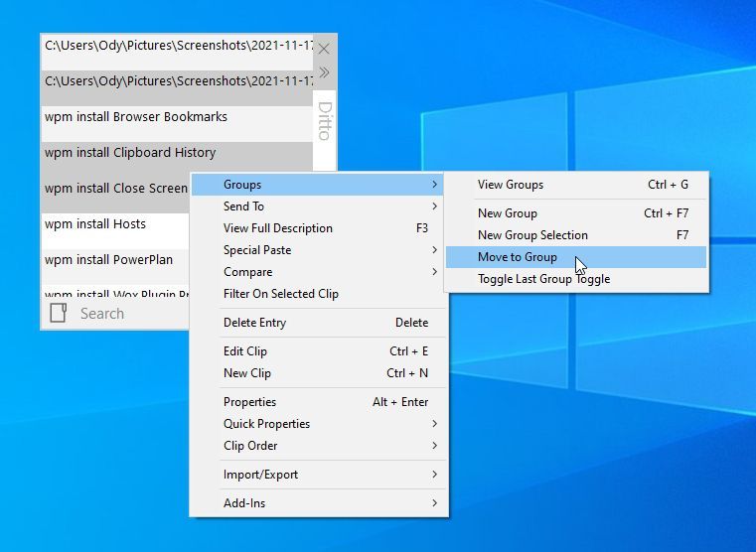This screenshot has height=552, width=756.
Task: Open the Quick Properties submenu
Action: pos(318,423)
